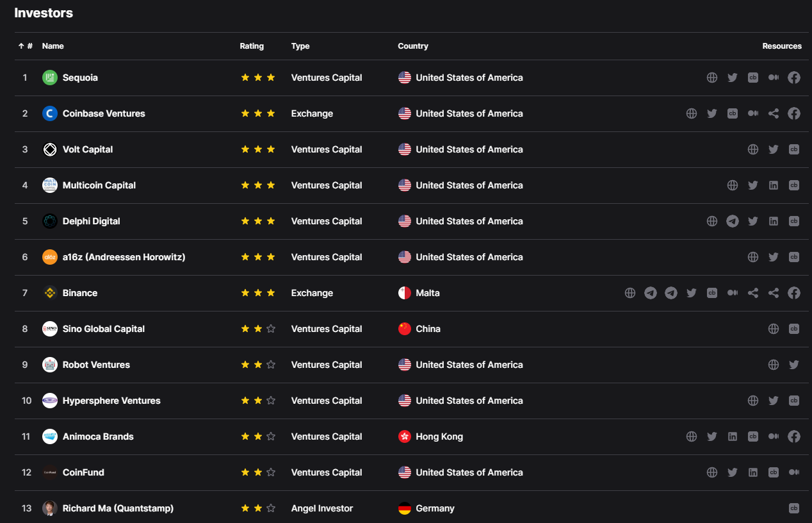812x523 pixels.
Task: Open the Binance investor name link
Action: 80,293
